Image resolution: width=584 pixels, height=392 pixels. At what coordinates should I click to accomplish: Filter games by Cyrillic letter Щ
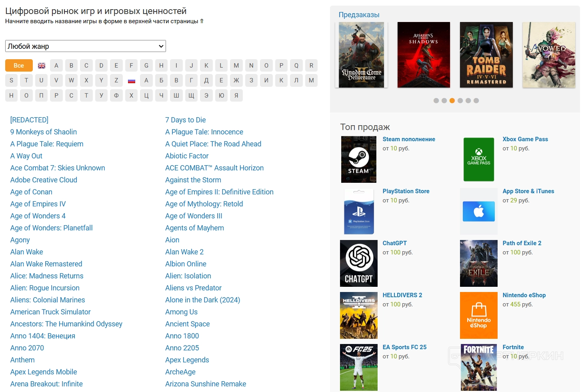[191, 96]
